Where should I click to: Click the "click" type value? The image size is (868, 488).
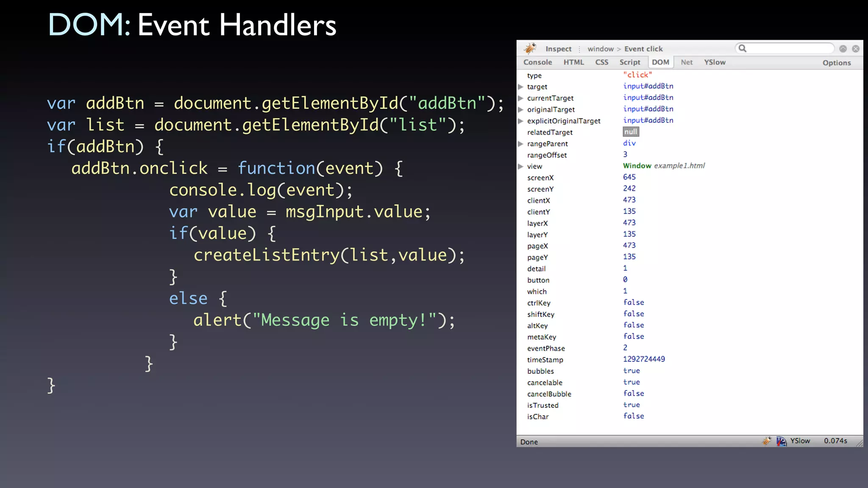click(637, 75)
